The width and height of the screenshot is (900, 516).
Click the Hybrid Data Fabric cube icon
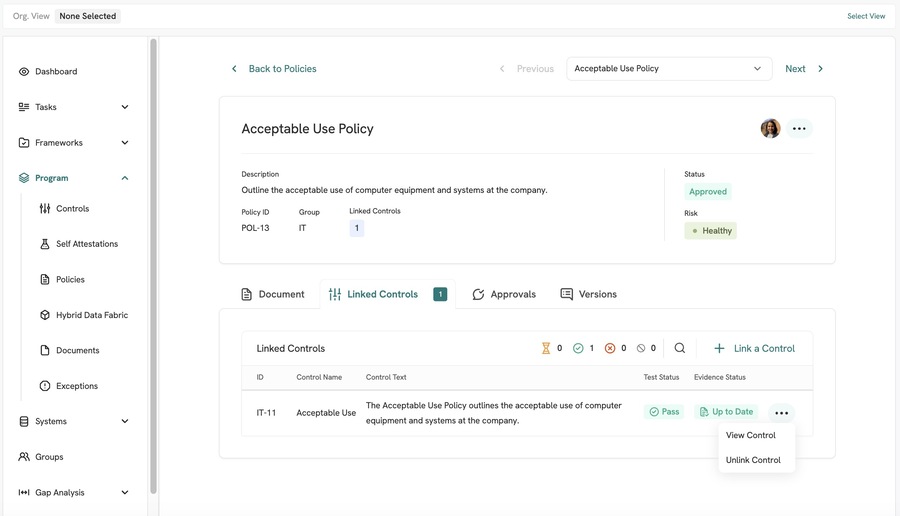45,315
